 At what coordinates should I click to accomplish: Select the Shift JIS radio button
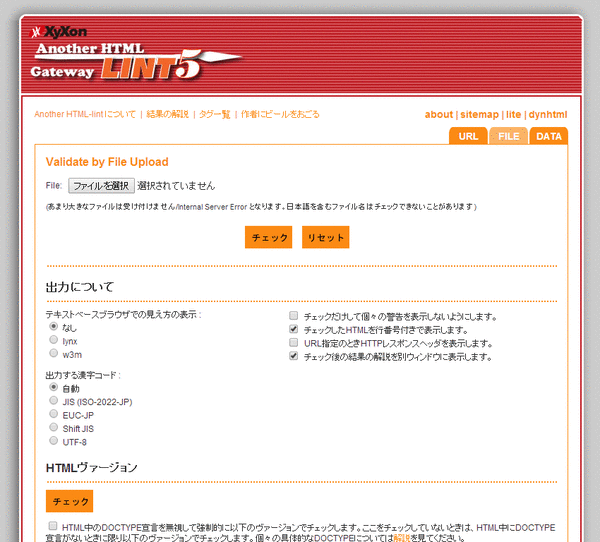pyautogui.click(x=54, y=427)
